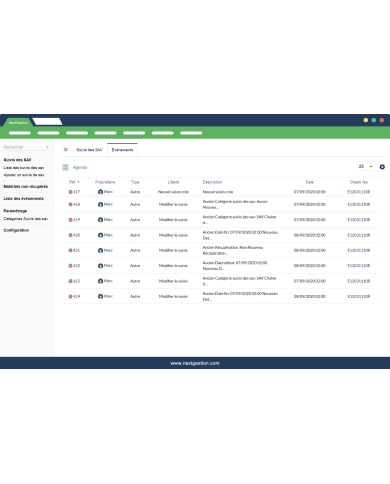Open the Agenda link
The width and height of the screenshot is (390, 484).
80,167
